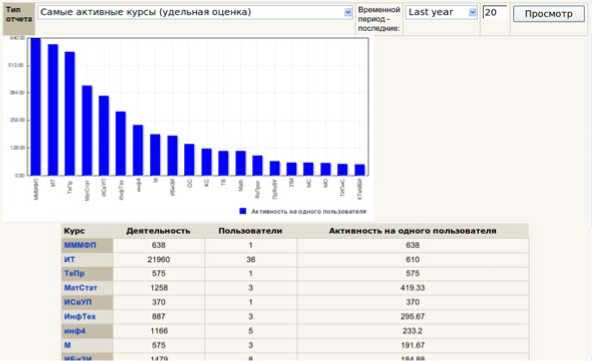592x361 pixels.
Task: Expand the Last year period dropdown
Action: 441,12
